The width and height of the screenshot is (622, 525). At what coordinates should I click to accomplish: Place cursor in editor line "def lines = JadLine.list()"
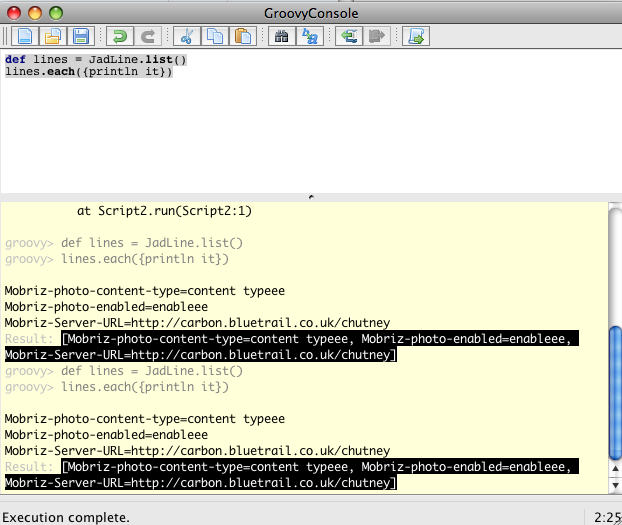point(96,60)
